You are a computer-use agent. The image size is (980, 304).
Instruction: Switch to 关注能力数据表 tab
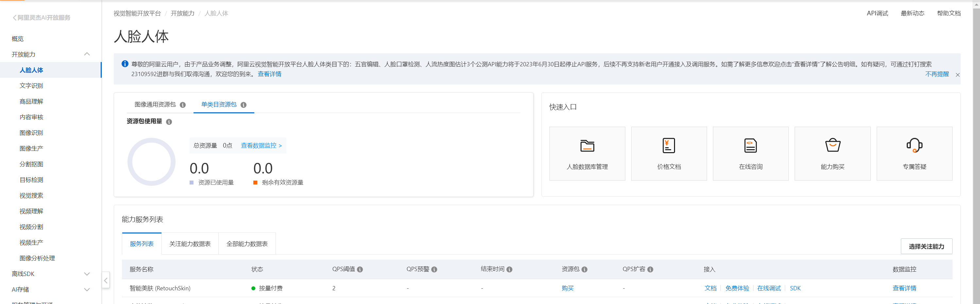[x=190, y=244]
